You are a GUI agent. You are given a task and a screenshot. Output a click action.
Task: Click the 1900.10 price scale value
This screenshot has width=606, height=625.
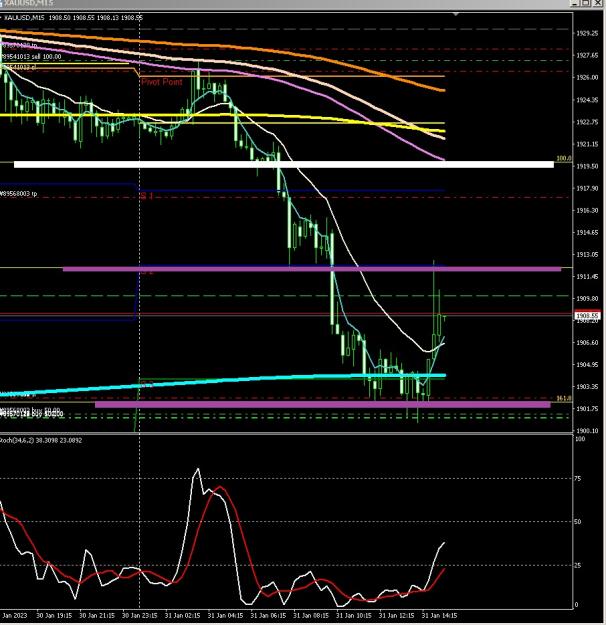(x=587, y=431)
